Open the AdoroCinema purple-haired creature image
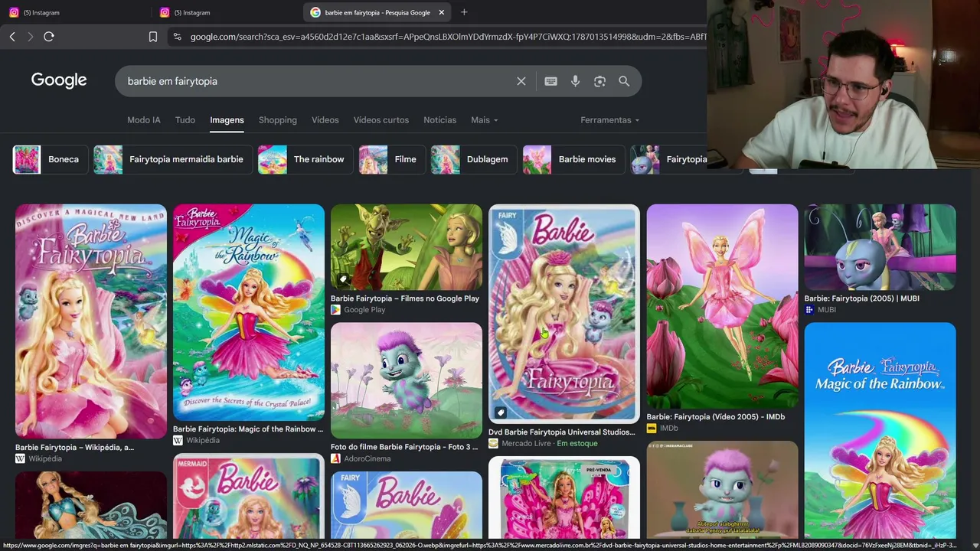Screen dimensions: 980x551 [x=407, y=380]
